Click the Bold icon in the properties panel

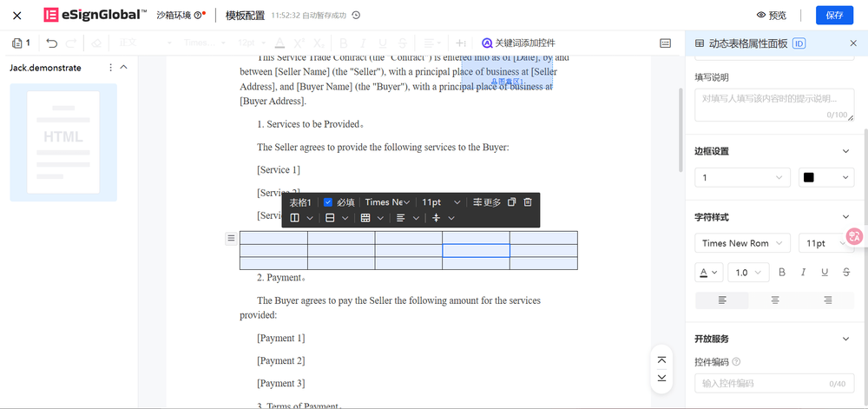tap(782, 272)
